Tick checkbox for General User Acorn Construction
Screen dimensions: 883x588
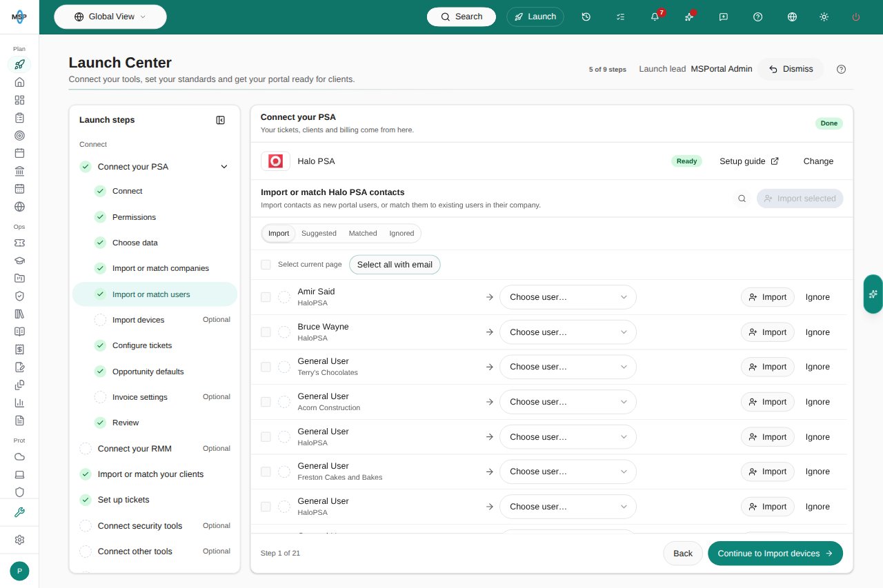click(x=266, y=402)
